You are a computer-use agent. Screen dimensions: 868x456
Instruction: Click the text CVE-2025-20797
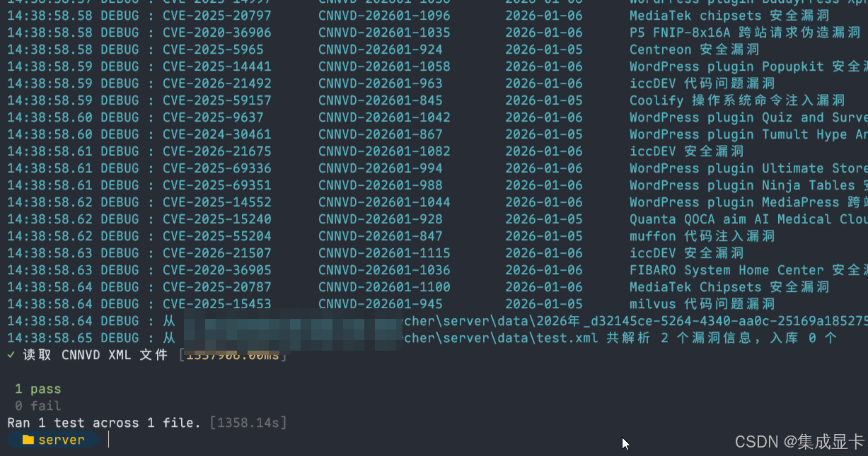click(216, 16)
